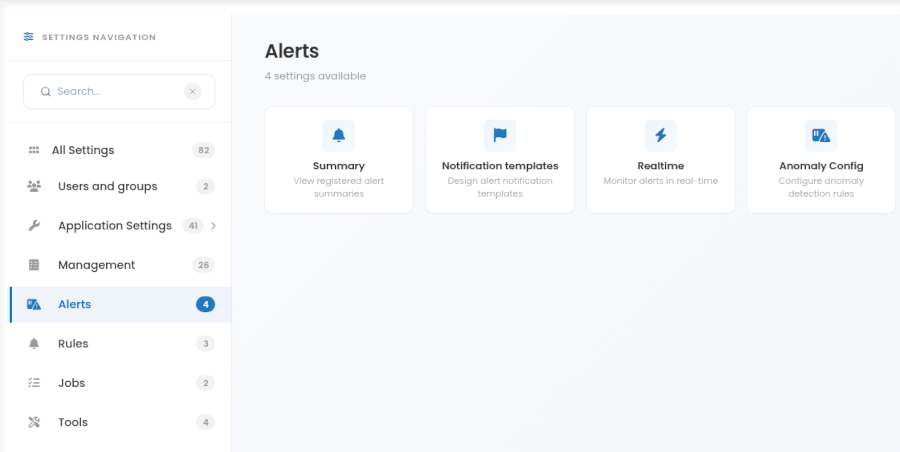Click the Realtime lightning bolt icon
The height and width of the screenshot is (452, 900).
661,136
